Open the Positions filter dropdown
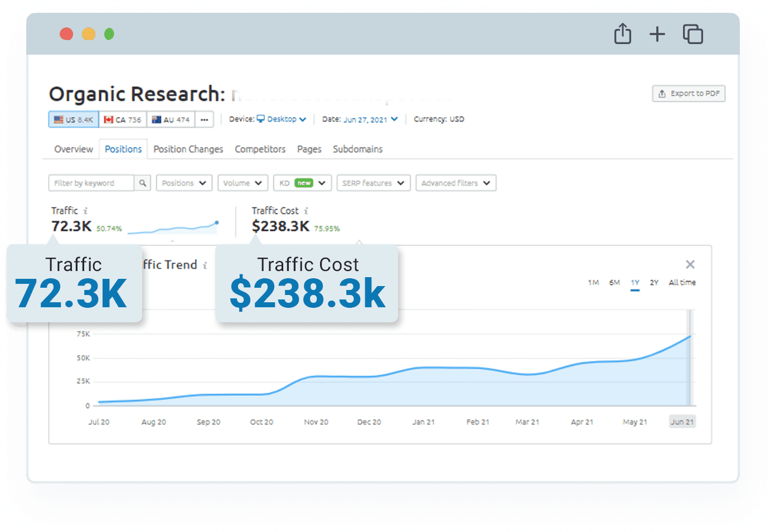The width and height of the screenshot is (775, 532). point(184,183)
